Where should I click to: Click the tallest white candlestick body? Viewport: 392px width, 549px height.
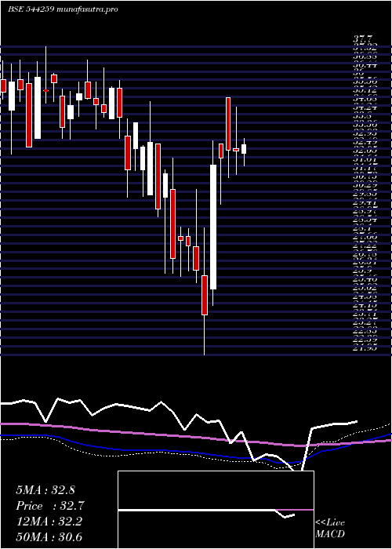click(x=212, y=227)
